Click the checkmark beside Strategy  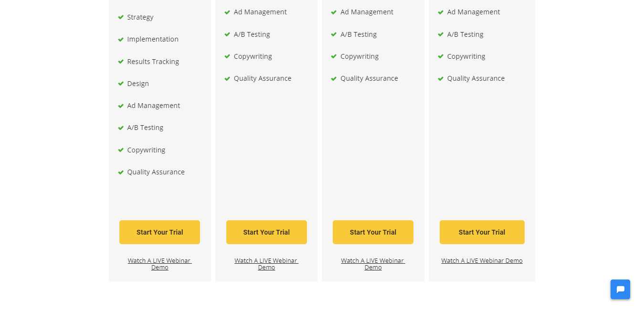(x=121, y=17)
